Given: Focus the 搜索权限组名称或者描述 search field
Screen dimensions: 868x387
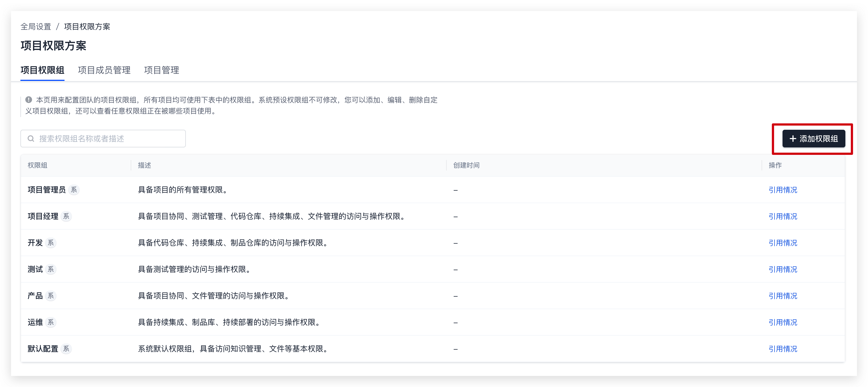Looking at the screenshot, I should click(103, 139).
